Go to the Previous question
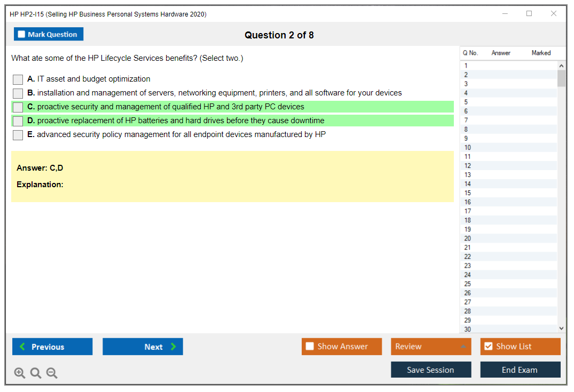The width and height of the screenshot is (574, 392). pos(52,347)
